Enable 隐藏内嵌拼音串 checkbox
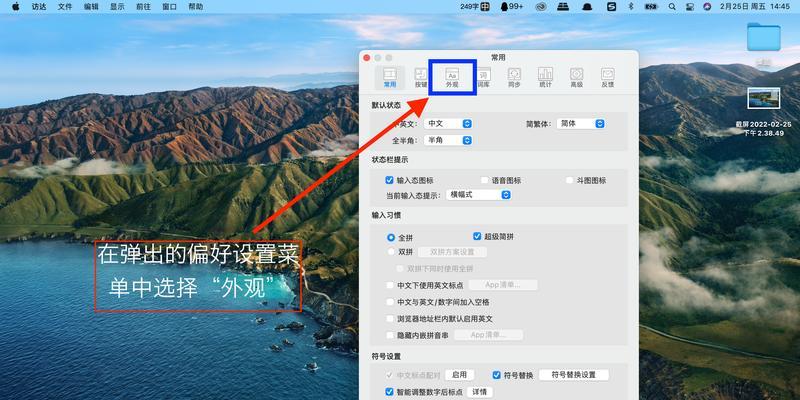Viewport: 800px width, 400px height. click(390, 335)
